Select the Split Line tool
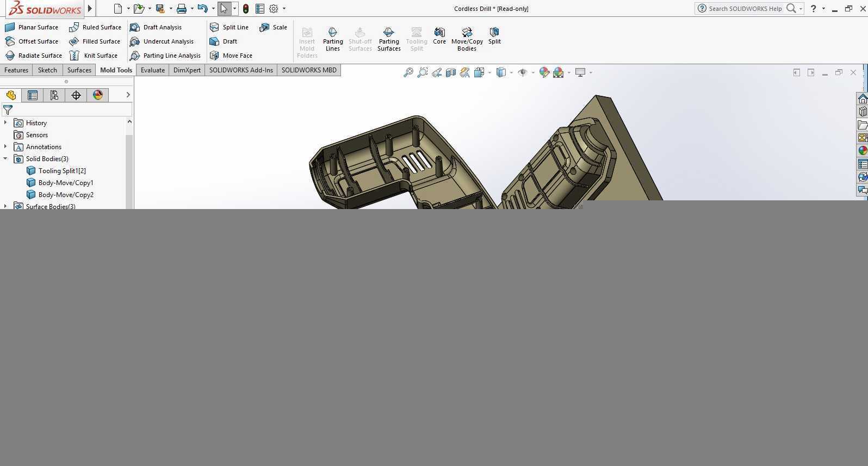Viewport: 868px width, 466px height. [229, 27]
